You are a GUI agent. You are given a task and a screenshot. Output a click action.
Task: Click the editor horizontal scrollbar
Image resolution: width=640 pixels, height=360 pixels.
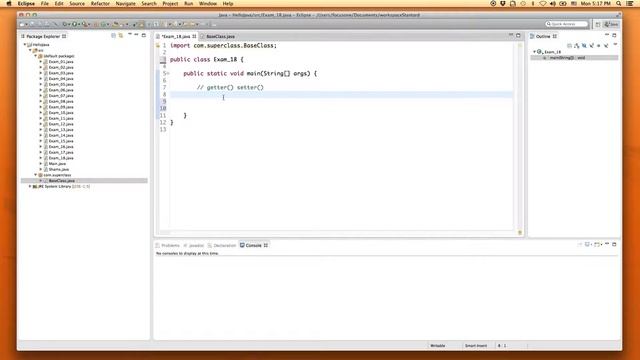tap(336, 233)
